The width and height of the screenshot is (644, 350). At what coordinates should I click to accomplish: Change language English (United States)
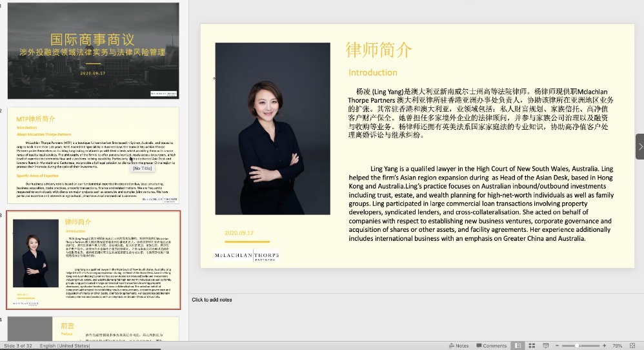click(x=65, y=345)
